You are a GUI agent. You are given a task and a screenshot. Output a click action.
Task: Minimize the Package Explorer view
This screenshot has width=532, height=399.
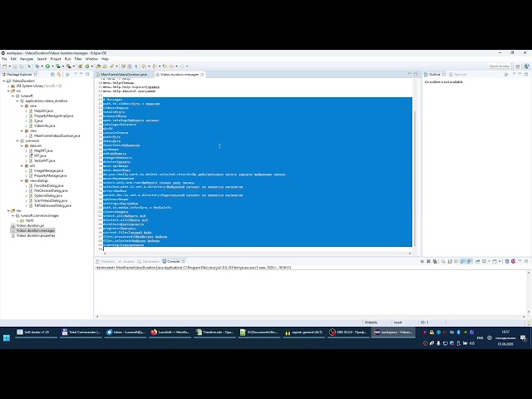coord(81,74)
